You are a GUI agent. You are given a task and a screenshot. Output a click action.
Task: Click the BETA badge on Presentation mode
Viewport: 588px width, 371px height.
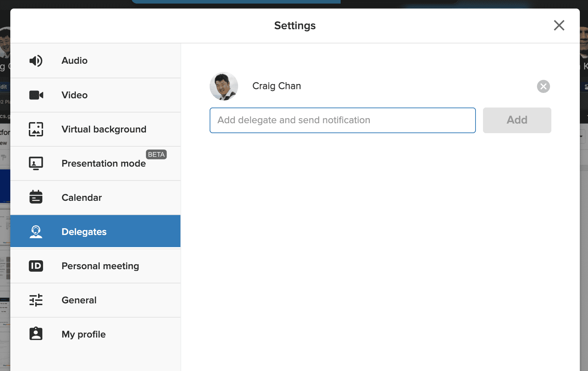(156, 155)
